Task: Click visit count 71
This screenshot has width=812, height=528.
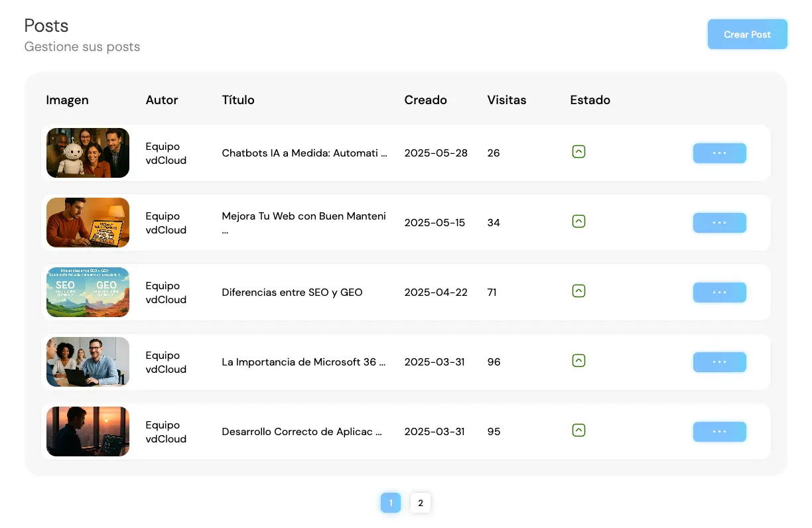Action: 492,293
